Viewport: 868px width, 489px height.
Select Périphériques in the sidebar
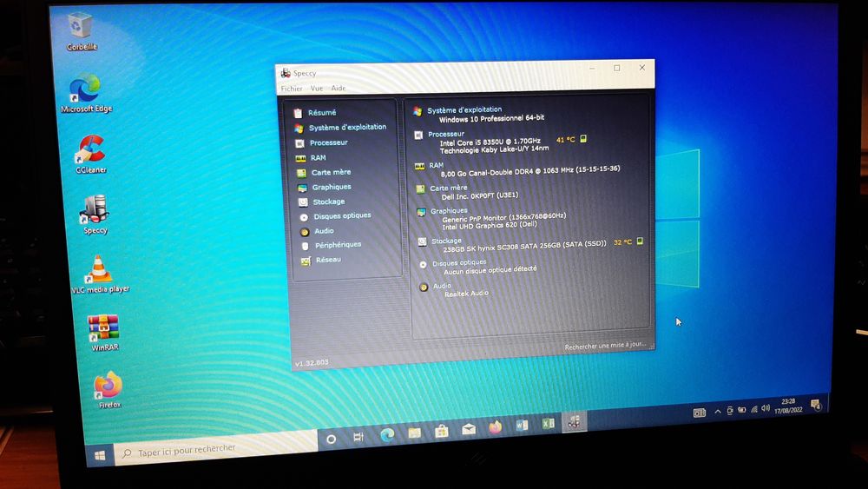point(338,245)
